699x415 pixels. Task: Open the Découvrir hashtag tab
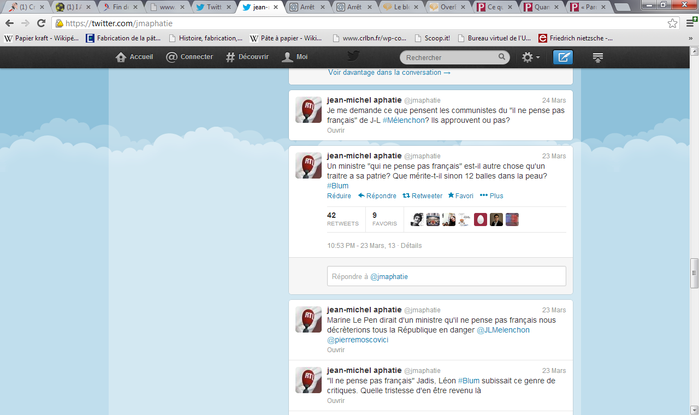tap(247, 57)
